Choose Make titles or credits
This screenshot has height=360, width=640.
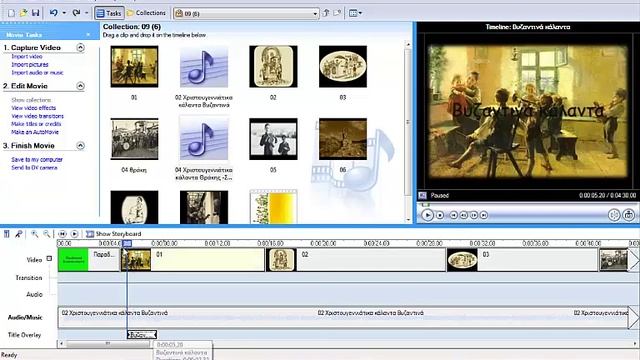pyautogui.click(x=36, y=124)
